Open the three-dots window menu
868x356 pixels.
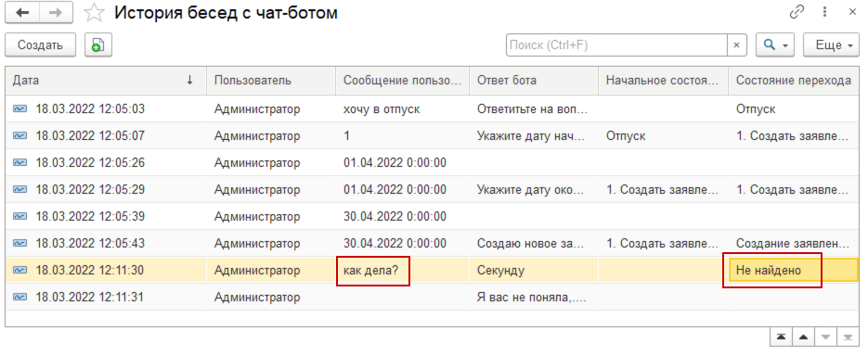point(824,12)
